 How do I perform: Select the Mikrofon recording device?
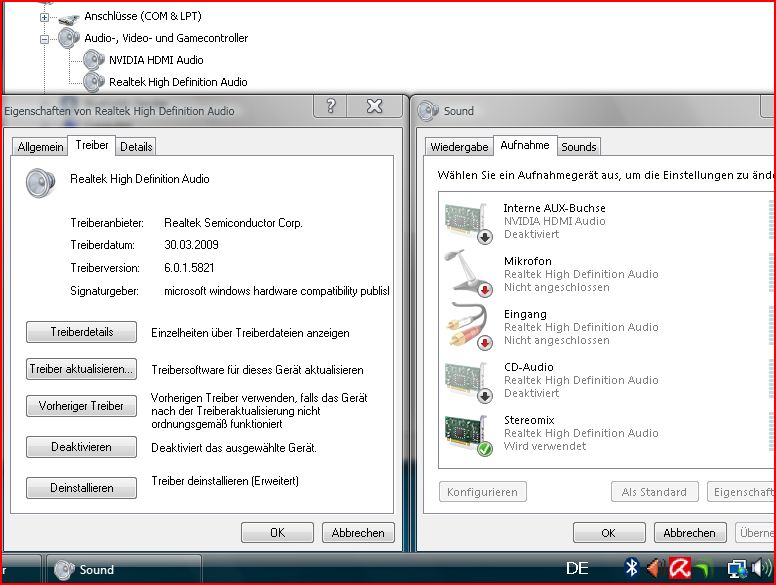pyautogui.click(x=606, y=274)
